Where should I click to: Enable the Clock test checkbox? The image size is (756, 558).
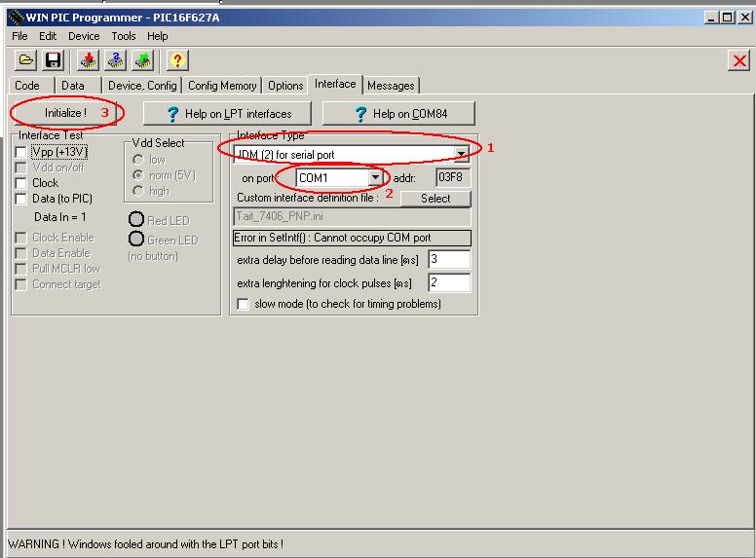click(20, 183)
